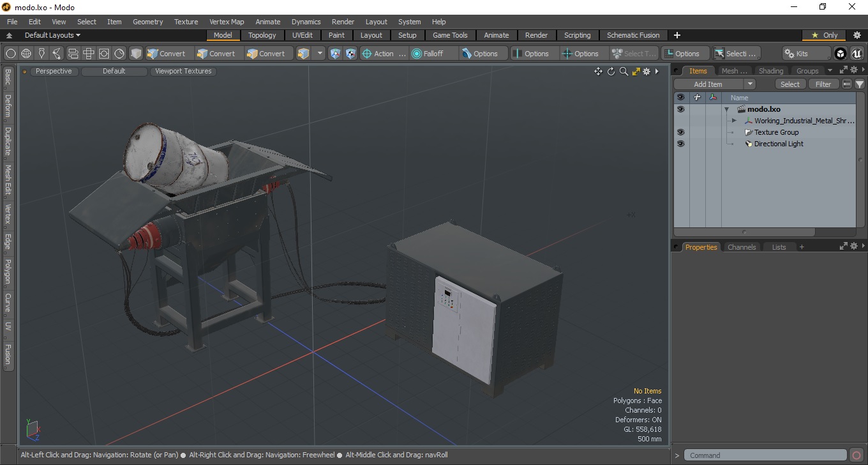Viewport: 868px width, 465px height.
Task: Open the Render menu
Action: click(343, 22)
